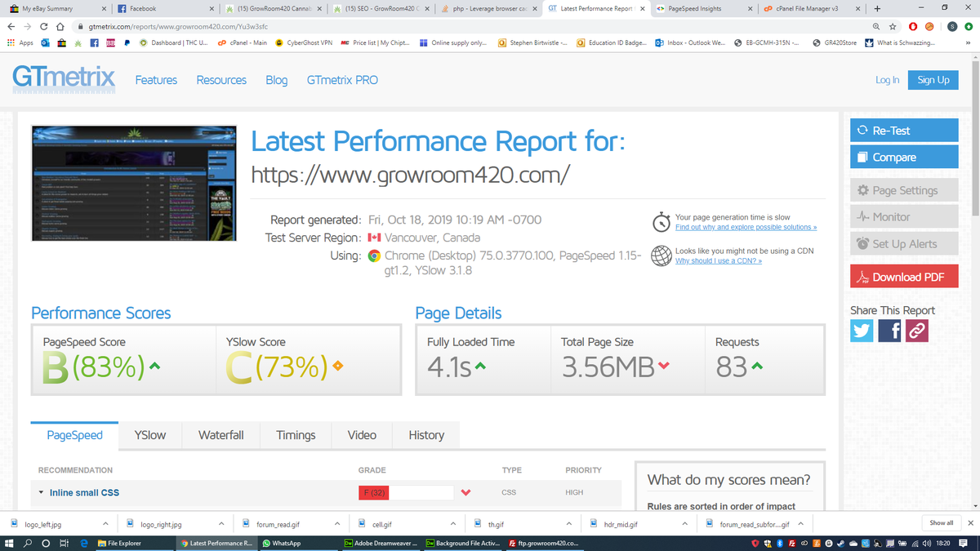The height and width of the screenshot is (551, 980).
Task: Open 'Why should I use a CDN?' link
Action: [718, 261]
